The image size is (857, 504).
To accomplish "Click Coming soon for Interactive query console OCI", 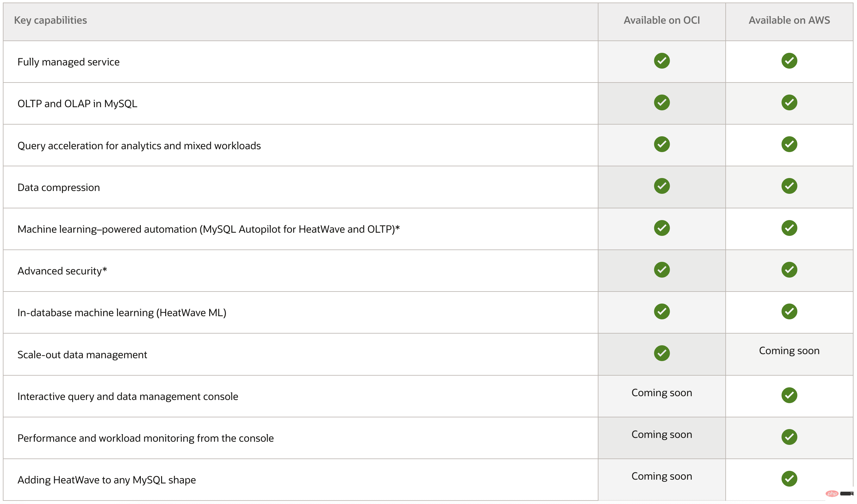I will pyautogui.click(x=662, y=393).
